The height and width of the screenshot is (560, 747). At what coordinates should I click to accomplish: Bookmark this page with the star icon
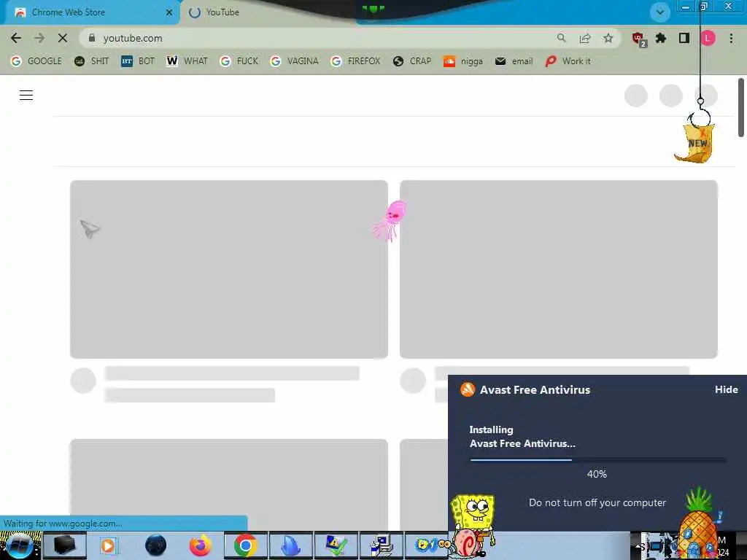pyautogui.click(x=608, y=38)
